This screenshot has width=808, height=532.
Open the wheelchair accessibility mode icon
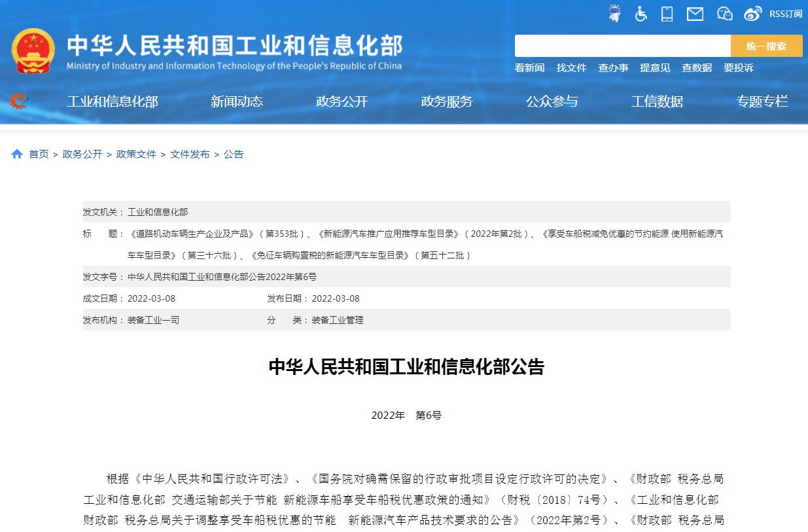[x=641, y=14]
